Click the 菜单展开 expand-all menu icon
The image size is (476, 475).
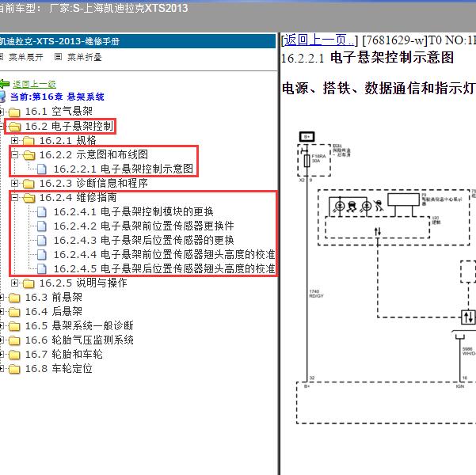(x=2, y=57)
